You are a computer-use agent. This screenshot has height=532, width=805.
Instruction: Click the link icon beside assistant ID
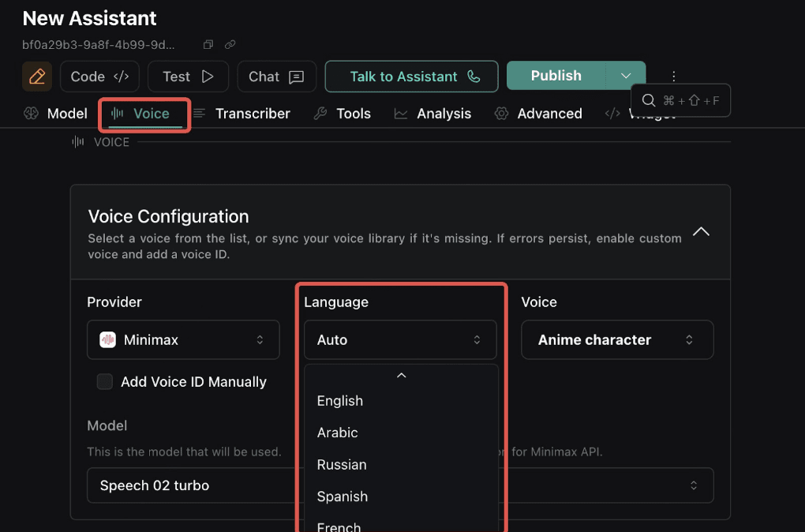(230, 45)
